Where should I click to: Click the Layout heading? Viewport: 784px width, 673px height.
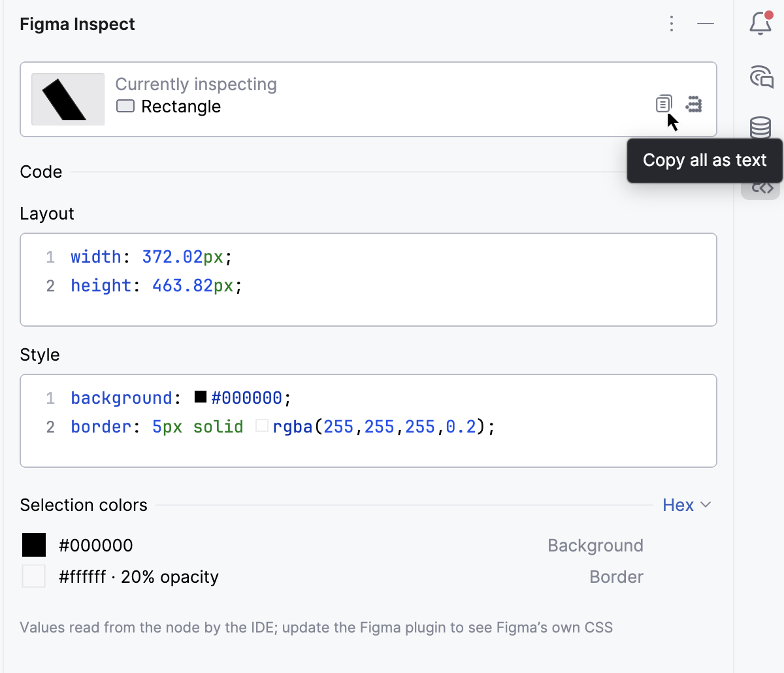click(x=47, y=214)
